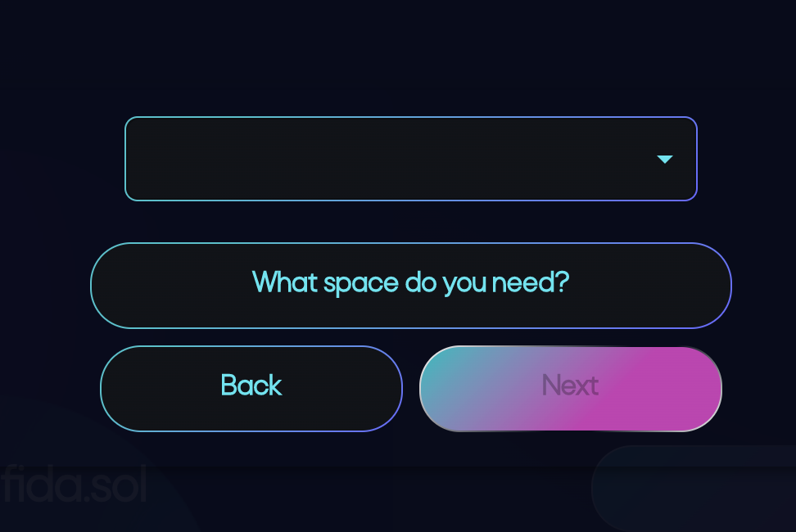
Task: Proceed with the gradient Next button
Action: tap(570, 389)
